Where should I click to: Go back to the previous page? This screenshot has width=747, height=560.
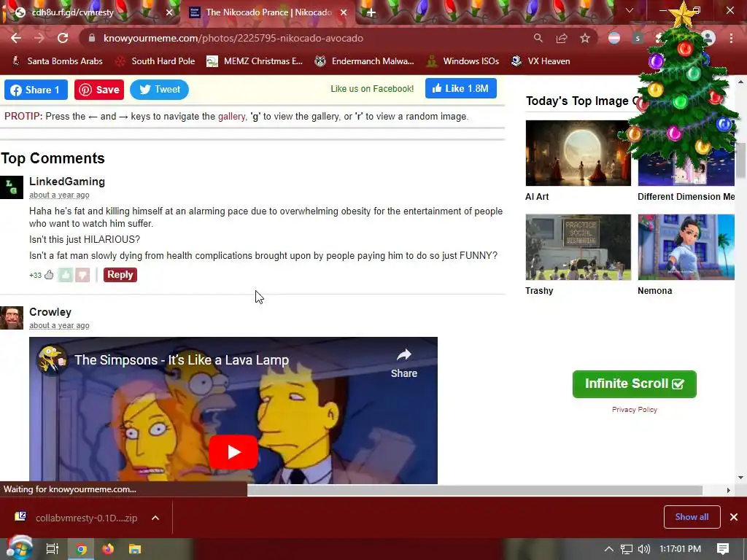[16, 38]
